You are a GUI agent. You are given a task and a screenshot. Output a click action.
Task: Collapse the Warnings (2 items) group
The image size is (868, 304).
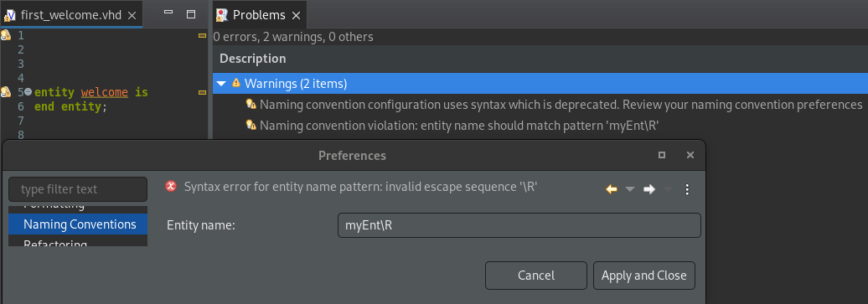(x=221, y=84)
